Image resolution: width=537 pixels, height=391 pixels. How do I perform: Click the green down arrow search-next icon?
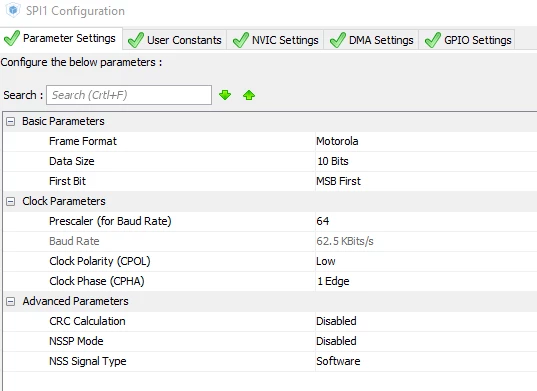(225, 95)
